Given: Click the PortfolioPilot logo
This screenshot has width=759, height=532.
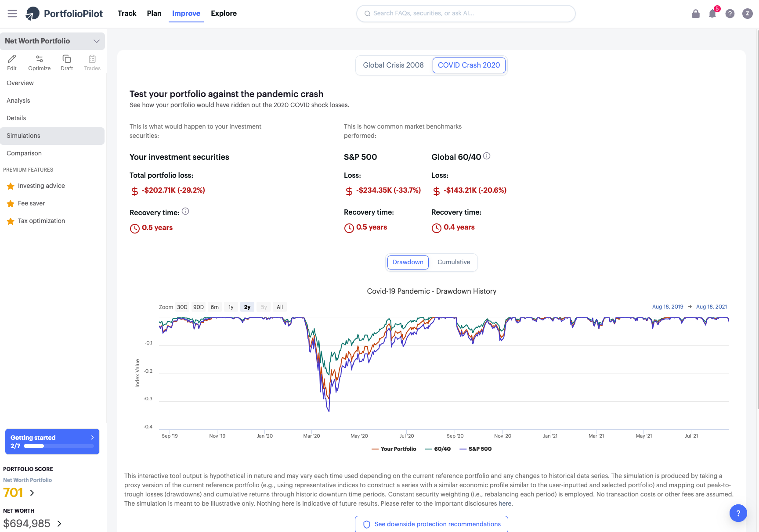Looking at the screenshot, I should (64, 14).
